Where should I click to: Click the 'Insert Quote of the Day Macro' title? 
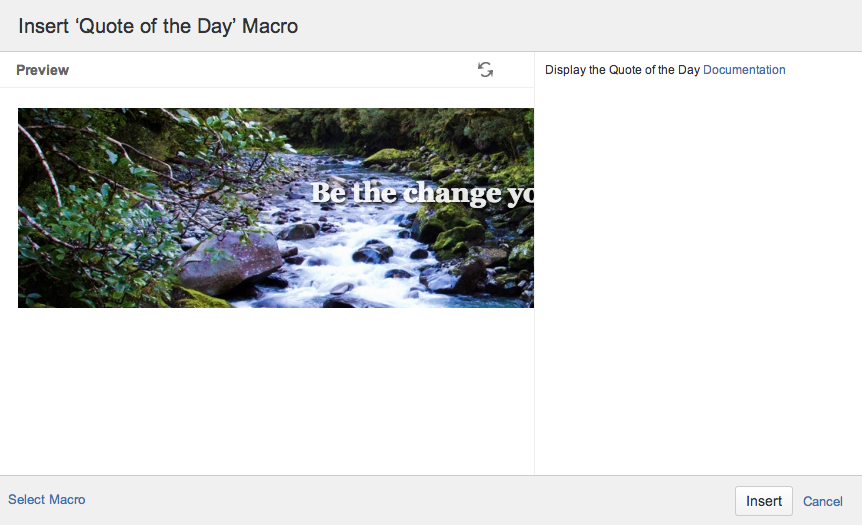(158, 26)
